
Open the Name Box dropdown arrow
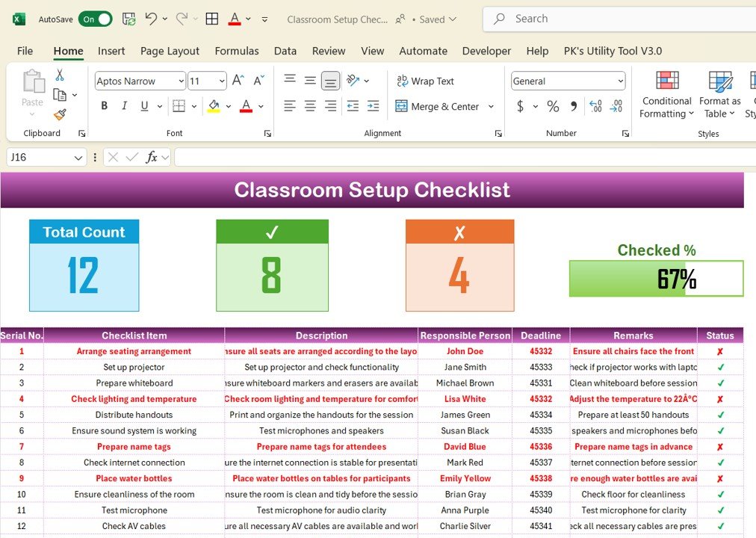point(78,158)
